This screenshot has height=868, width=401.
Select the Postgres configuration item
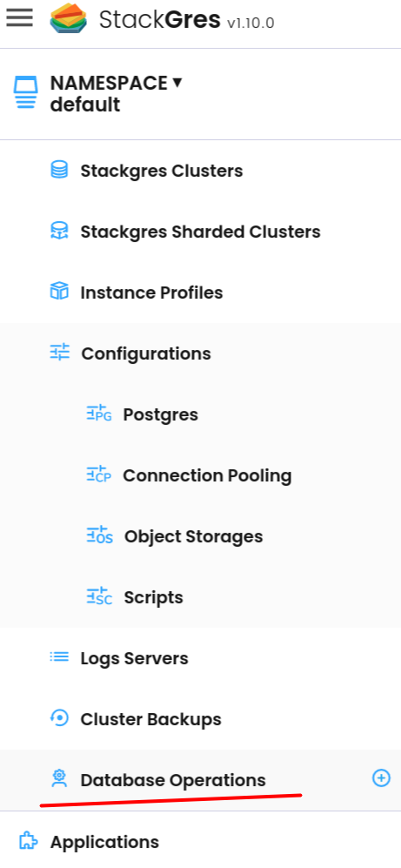pyautogui.click(x=160, y=414)
